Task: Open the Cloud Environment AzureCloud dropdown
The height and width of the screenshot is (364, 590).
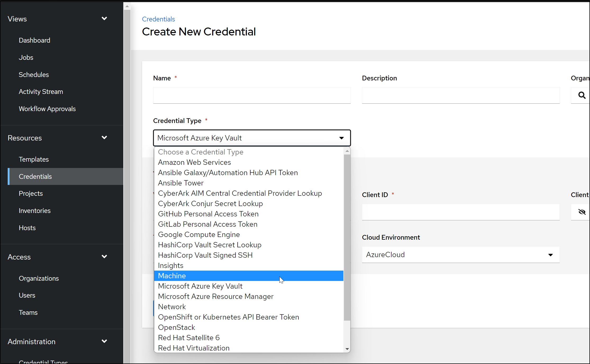Action: click(x=461, y=254)
